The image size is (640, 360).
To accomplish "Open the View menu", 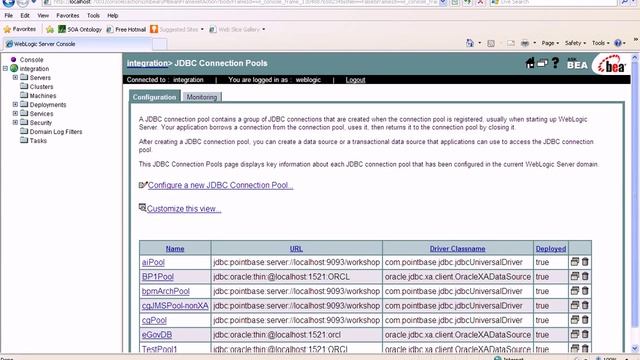I will tap(43, 16).
